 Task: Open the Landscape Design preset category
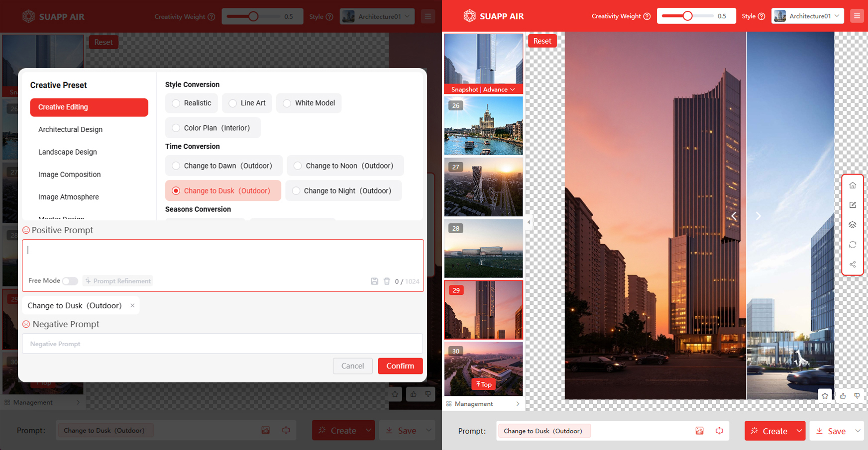[x=68, y=152]
